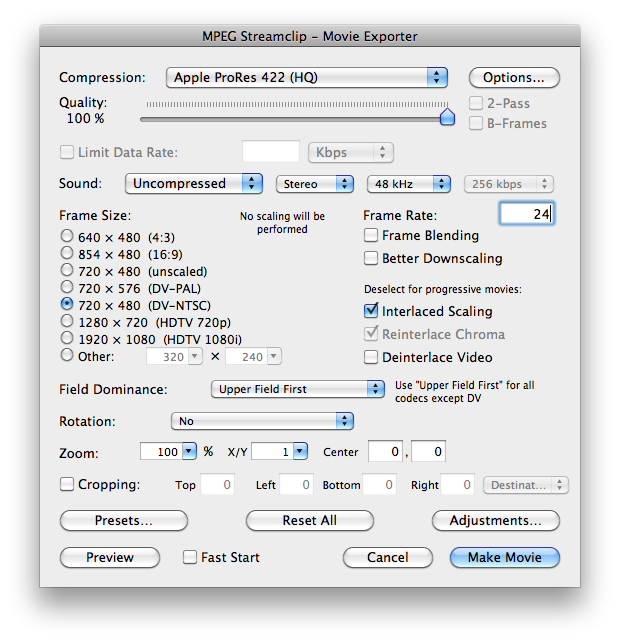Select the 854 × 480 (16:9) frame size
This screenshot has height=642, width=620.
pos(67,253)
